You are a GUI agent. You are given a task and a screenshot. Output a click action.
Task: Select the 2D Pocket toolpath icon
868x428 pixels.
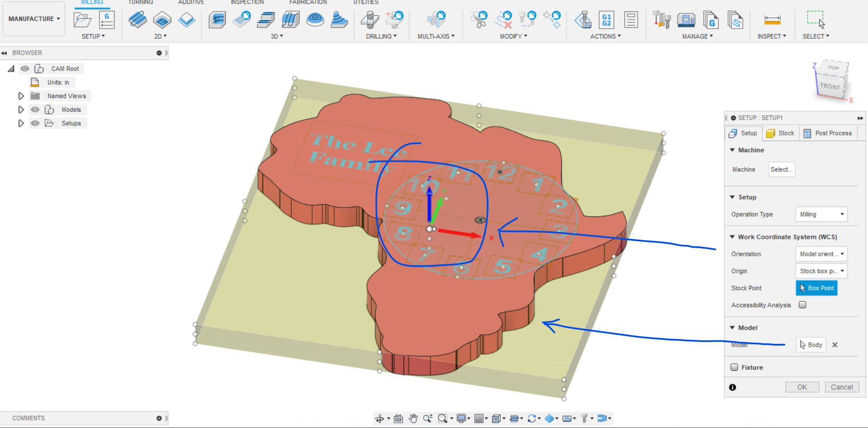point(162,20)
